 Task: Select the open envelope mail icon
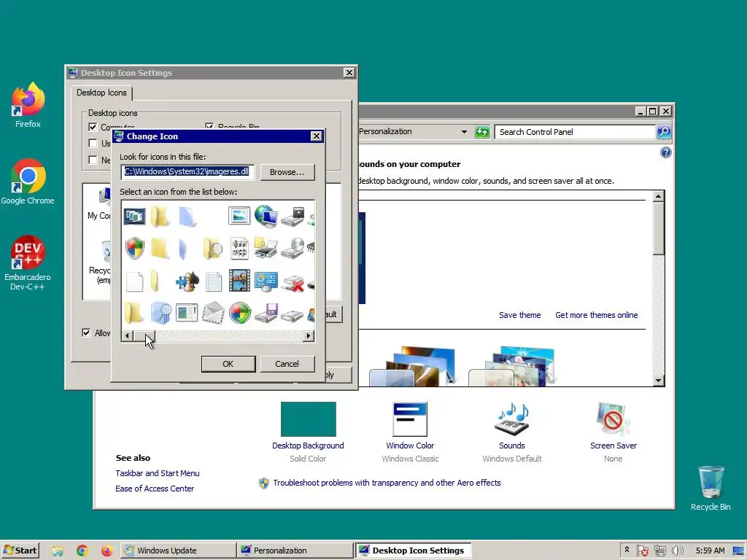point(213,313)
